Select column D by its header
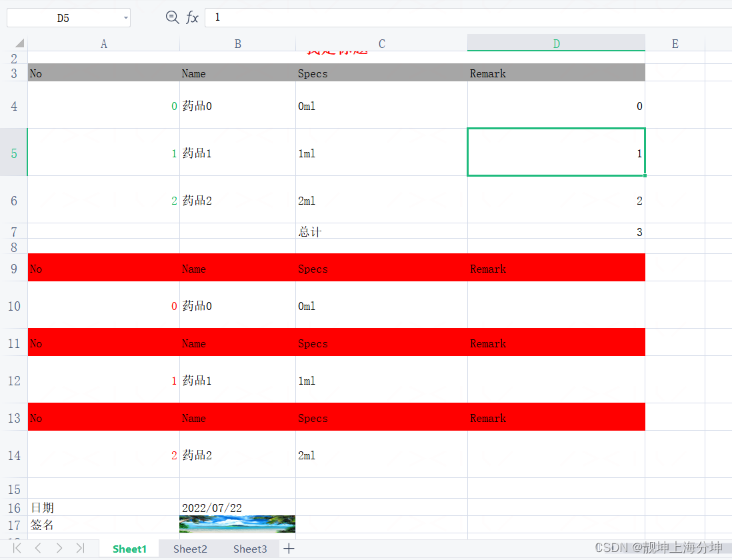Viewport: 732px width, 560px height. (x=556, y=43)
